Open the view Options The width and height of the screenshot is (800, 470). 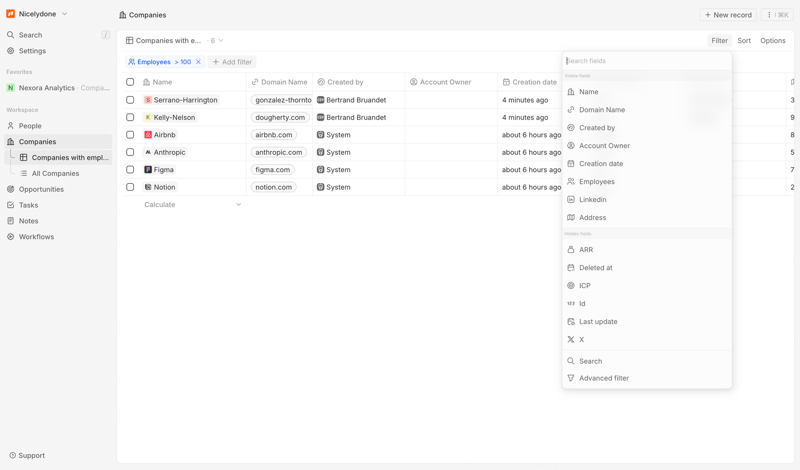coord(772,40)
